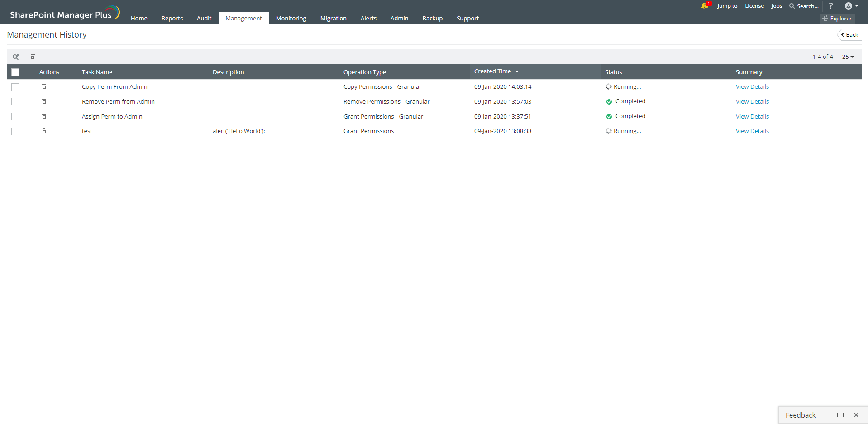This screenshot has width=868, height=424.
Task: Open the Home tab
Action: click(x=139, y=18)
